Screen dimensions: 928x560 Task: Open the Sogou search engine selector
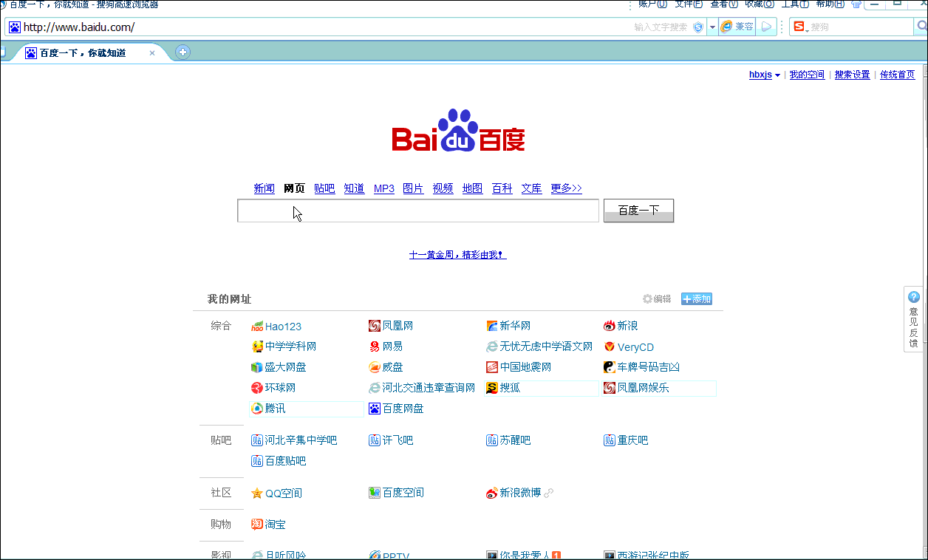(800, 27)
